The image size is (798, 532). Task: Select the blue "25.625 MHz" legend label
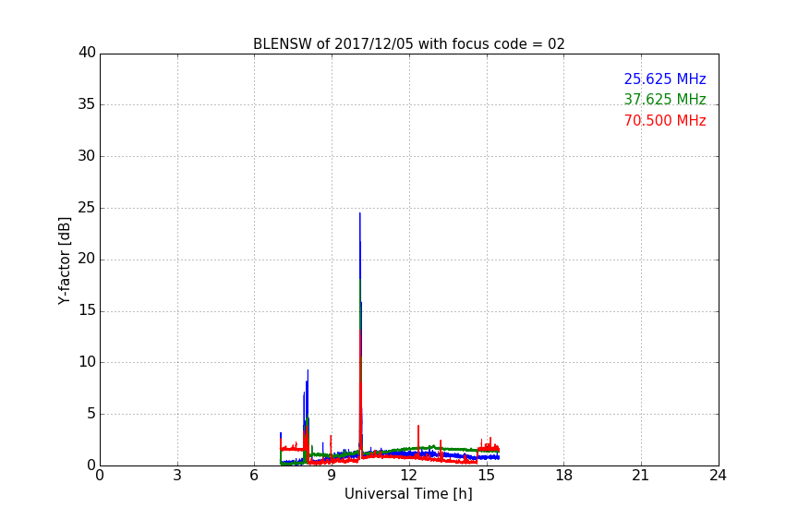tap(665, 79)
